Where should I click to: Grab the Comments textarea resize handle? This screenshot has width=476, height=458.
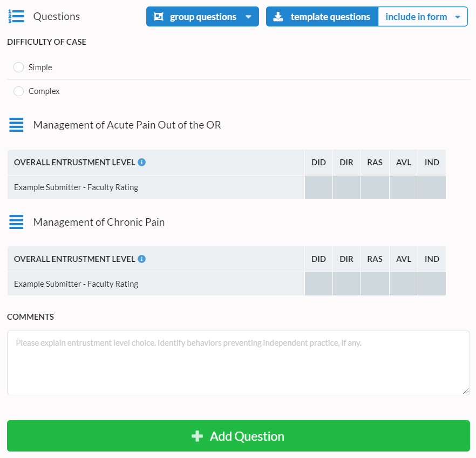(466, 391)
